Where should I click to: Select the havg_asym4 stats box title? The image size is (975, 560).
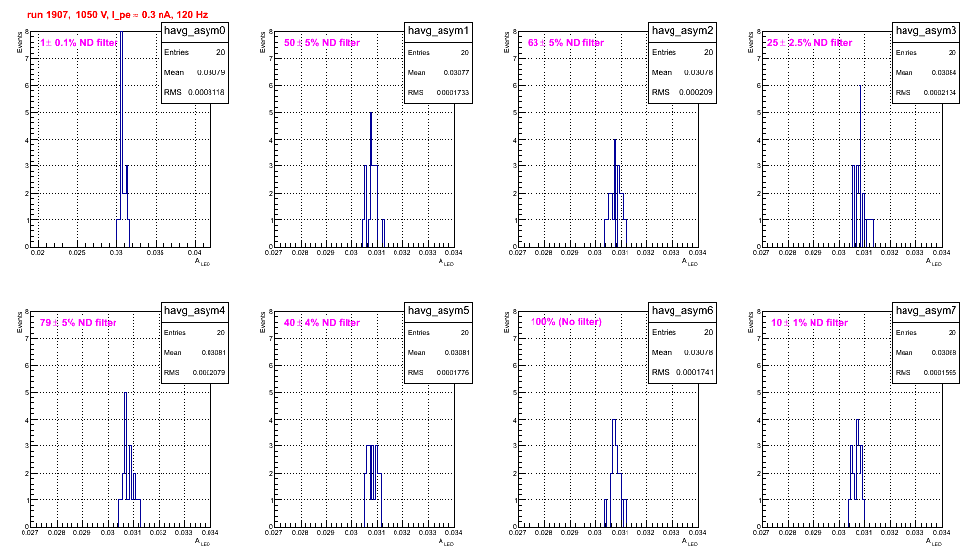tap(195, 311)
